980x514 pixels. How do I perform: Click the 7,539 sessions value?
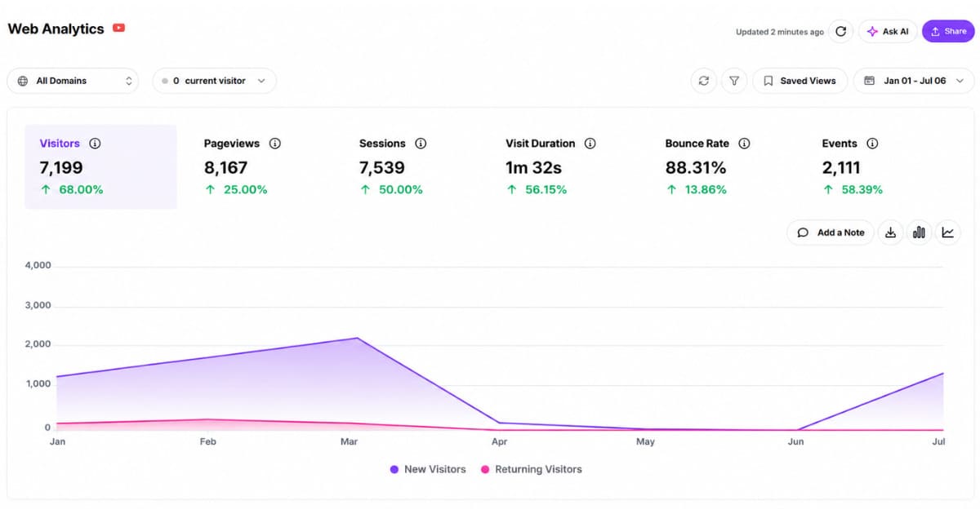(x=381, y=168)
